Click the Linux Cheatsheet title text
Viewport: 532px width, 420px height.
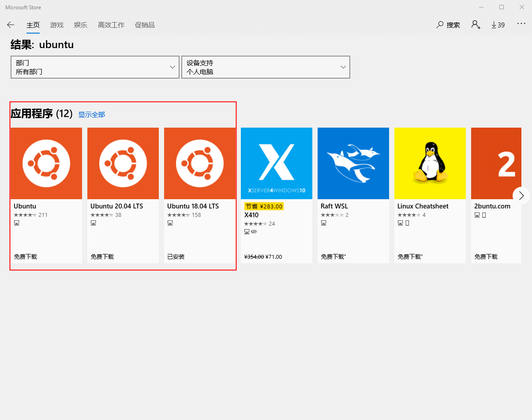pyautogui.click(x=423, y=206)
